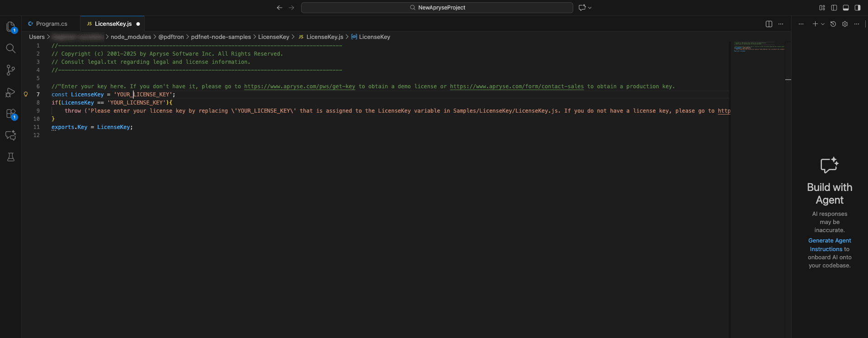Click the NewApryseProject command center search box
The height and width of the screenshot is (338, 868).
437,8
